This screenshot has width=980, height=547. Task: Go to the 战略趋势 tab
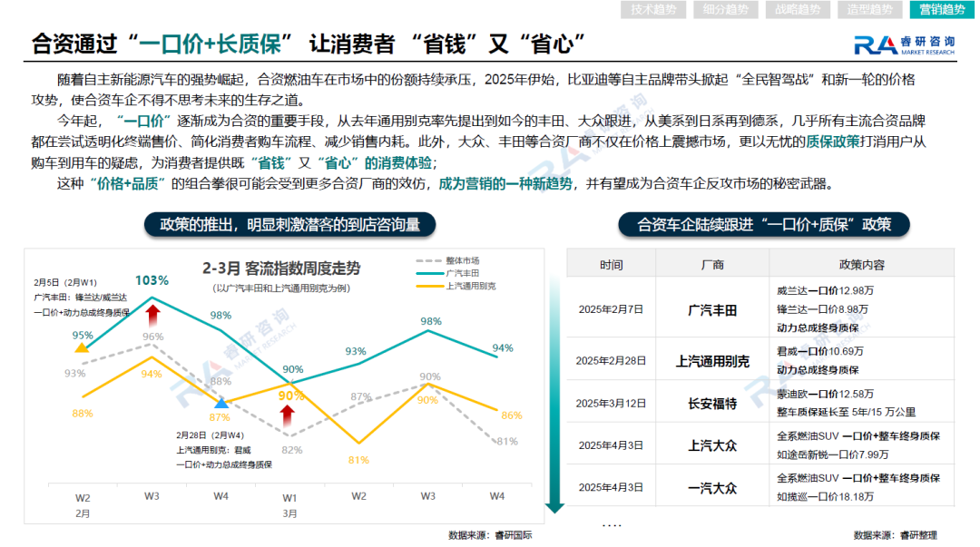coord(797,10)
